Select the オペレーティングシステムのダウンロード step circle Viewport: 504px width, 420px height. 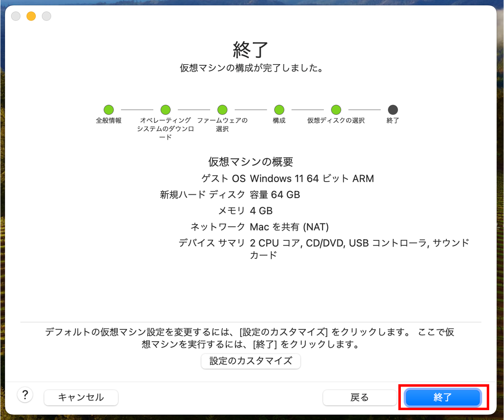click(166, 110)
